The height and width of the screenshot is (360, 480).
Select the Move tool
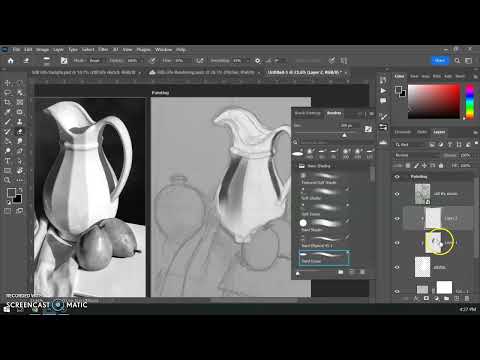click(x=8, y=83)
